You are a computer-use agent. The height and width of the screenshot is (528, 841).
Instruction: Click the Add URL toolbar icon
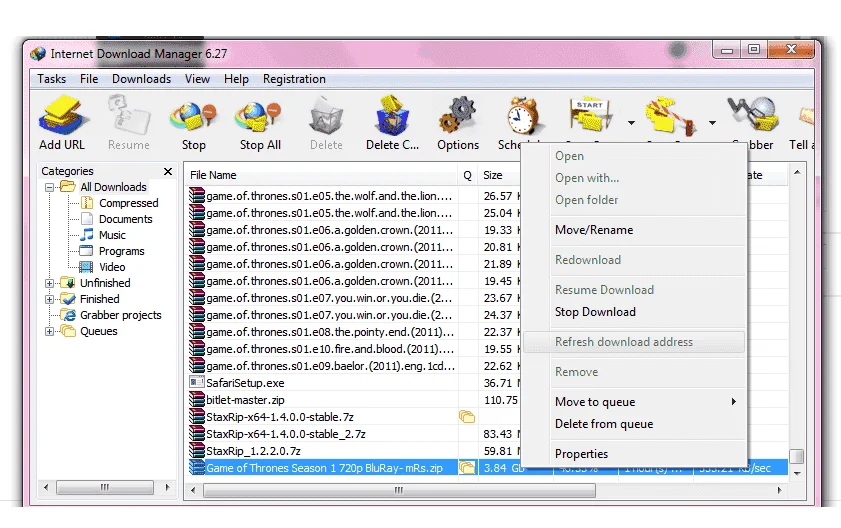[62, 115]
